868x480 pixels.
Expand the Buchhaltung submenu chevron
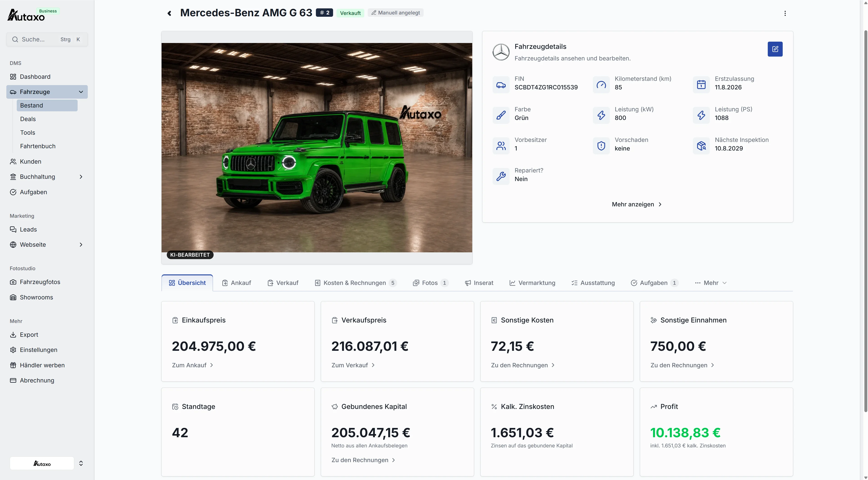[x=81, y=177]
